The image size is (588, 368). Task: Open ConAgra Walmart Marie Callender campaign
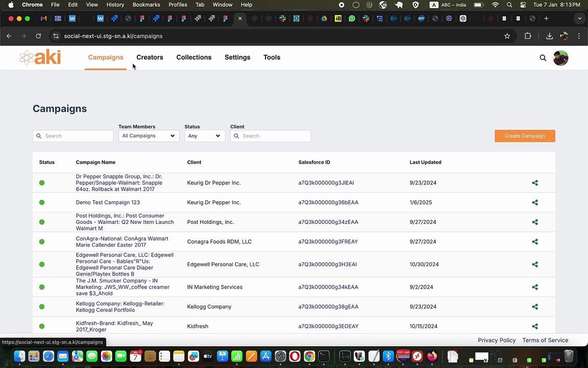pos(122,242)
